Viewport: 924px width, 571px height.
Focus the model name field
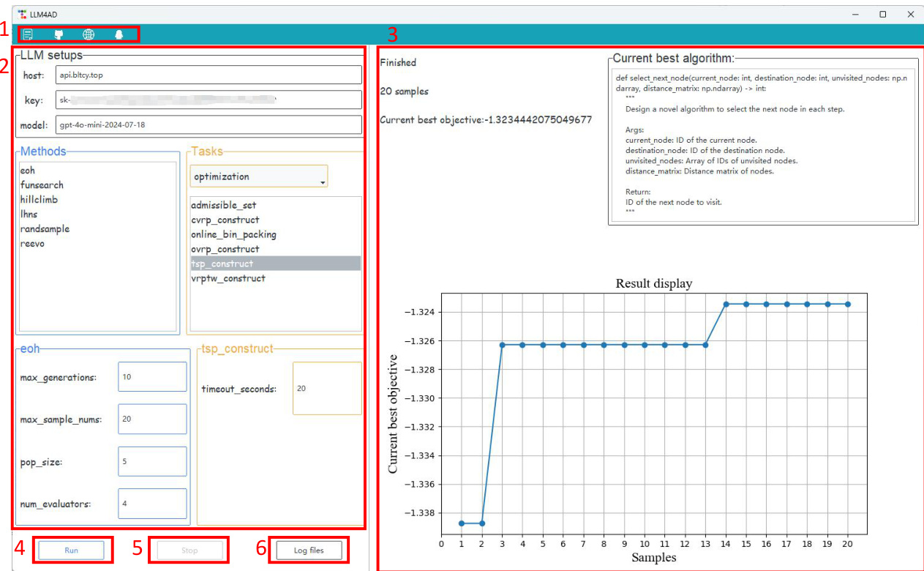click(208, 125)
